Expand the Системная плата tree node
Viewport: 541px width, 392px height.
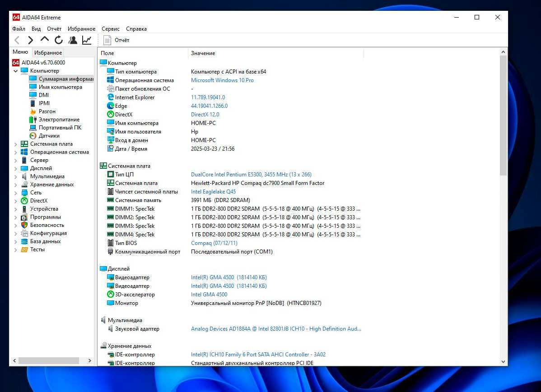[15, 144]
